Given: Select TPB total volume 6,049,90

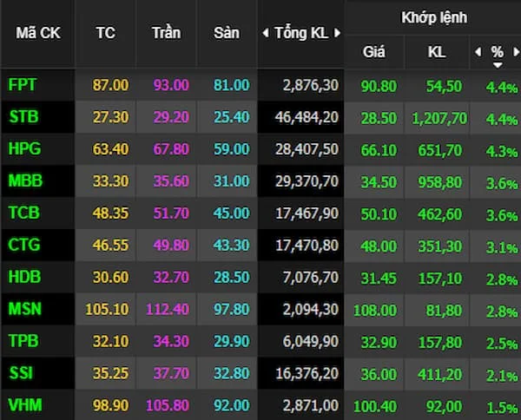Looking at the screenshot, I should click(311, 342).
